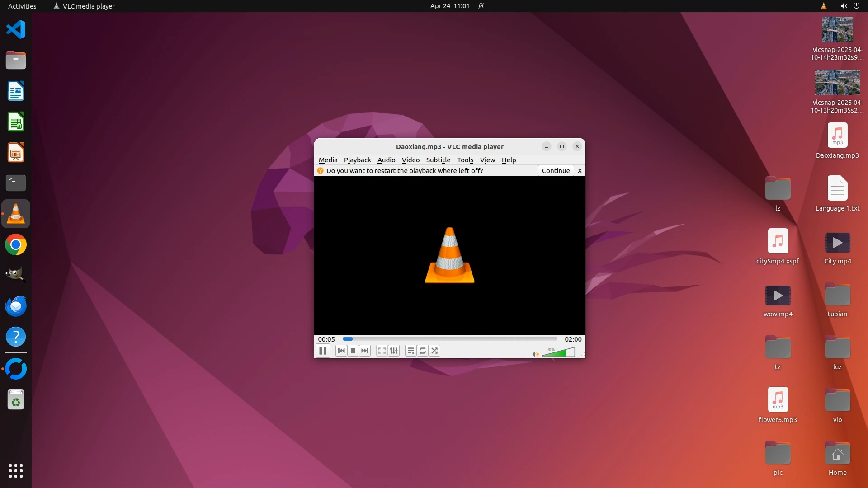Mute audio via speaker icon
This screenshot has width=868, height=488.
535,354
